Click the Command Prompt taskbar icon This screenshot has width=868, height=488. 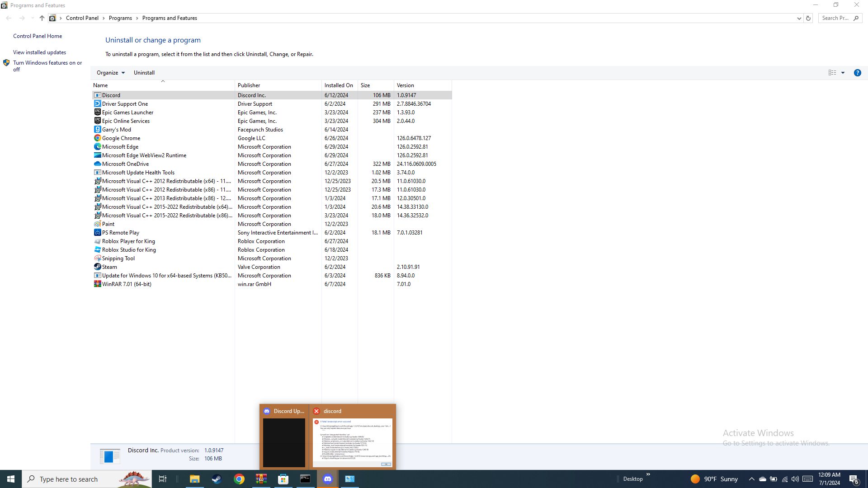305,479
